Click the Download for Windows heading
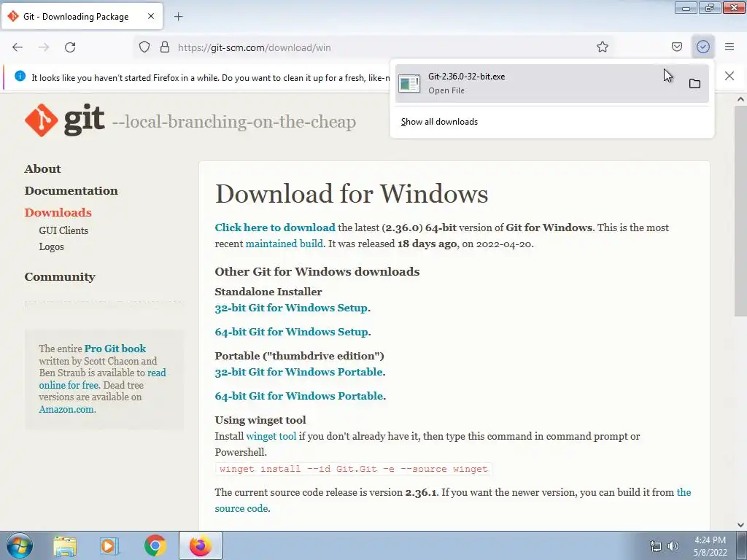This screenshot has width=747, height=560. coord(352,194)
